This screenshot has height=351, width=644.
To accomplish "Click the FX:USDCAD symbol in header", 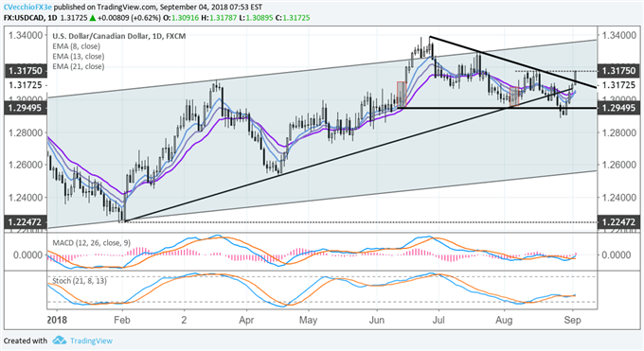I will [x=24, y=18].
